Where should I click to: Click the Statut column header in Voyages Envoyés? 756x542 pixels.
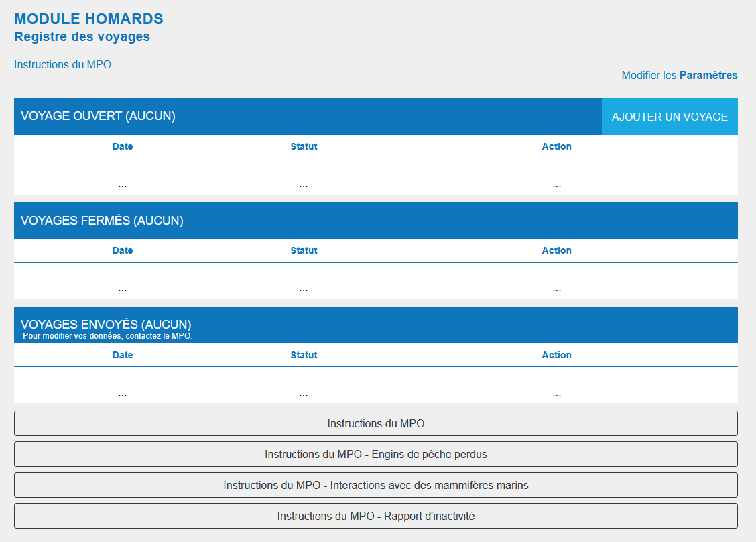(x=304, y=355)
